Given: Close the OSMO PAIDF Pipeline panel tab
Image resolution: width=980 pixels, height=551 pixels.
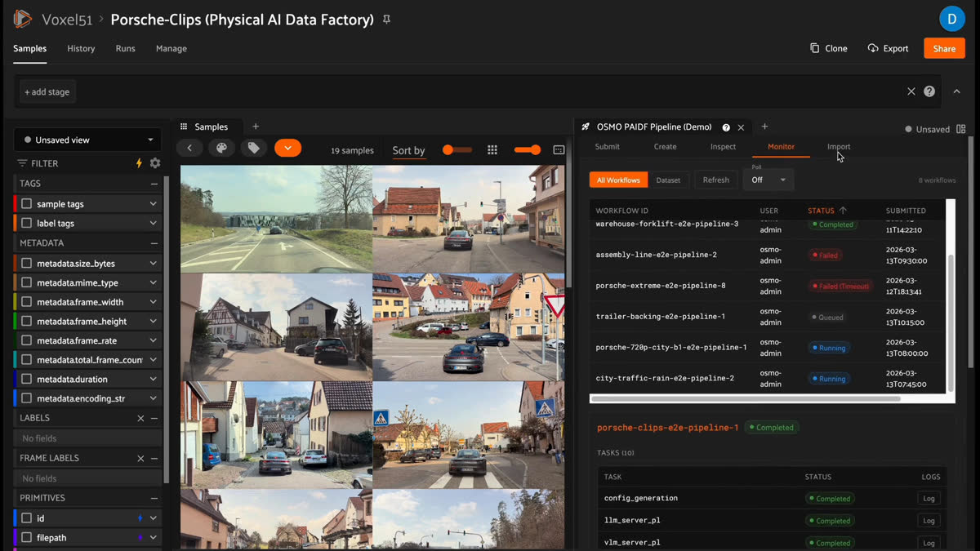Looking at the screenshot, I should pos(741,127).
